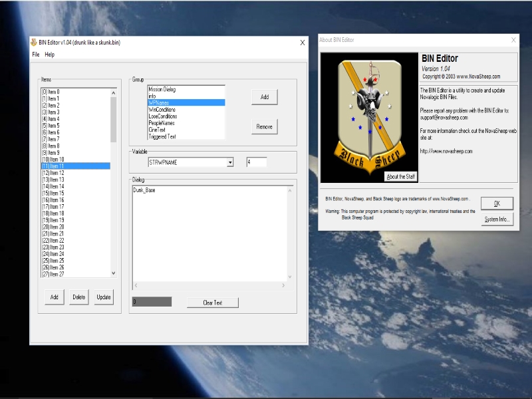Select '[3] Item 3' in Items list
The image size is (532, 399).
click(x=76, y=112)
